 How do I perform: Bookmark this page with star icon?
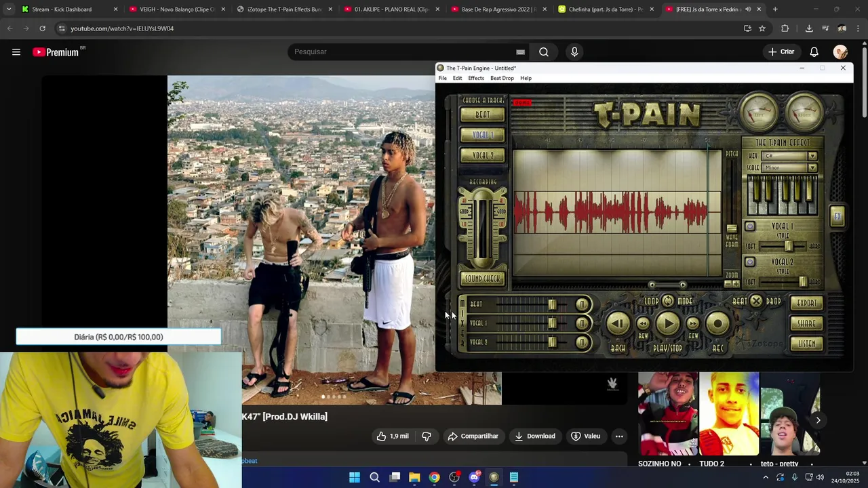[762, 28]
